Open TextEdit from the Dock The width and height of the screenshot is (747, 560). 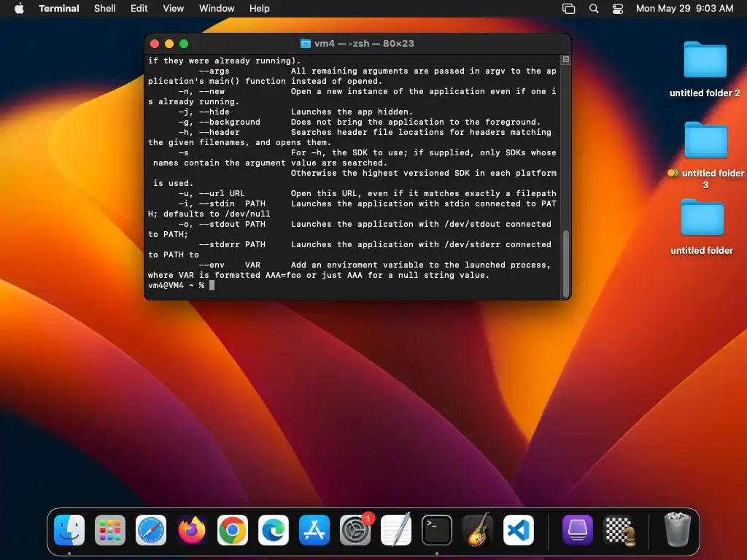(x=396, y=530)
